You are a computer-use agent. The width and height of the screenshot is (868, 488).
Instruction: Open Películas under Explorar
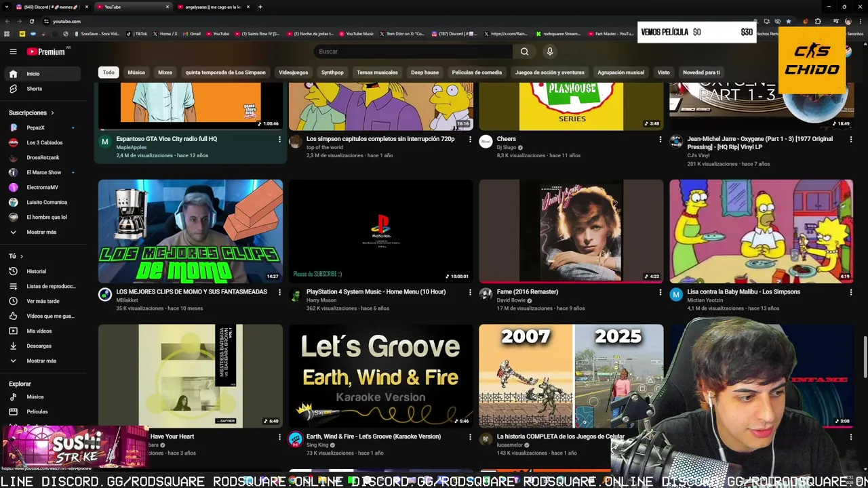pyautogui.click(x=43, y=411)
